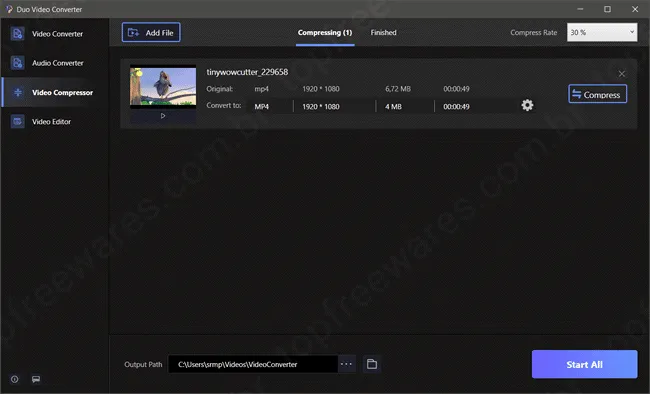Click the Output Path text field
650x394 pixels.
point(253,364)
